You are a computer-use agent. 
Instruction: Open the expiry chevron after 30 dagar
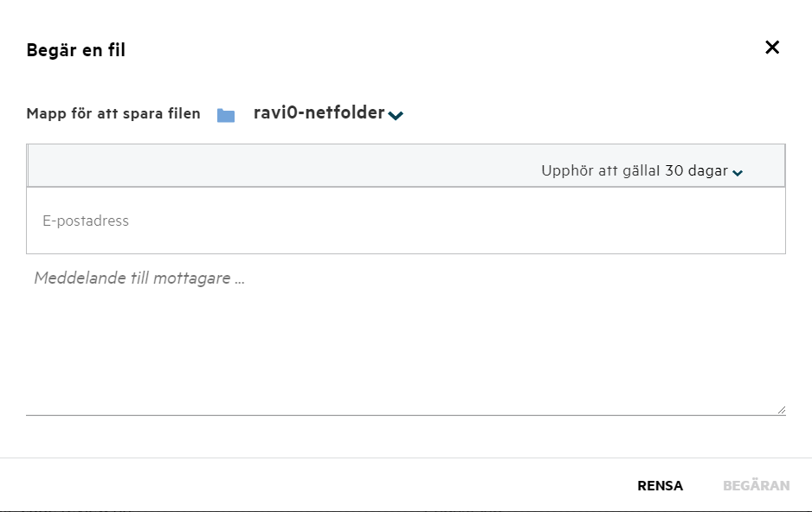(x=738, y=173)
